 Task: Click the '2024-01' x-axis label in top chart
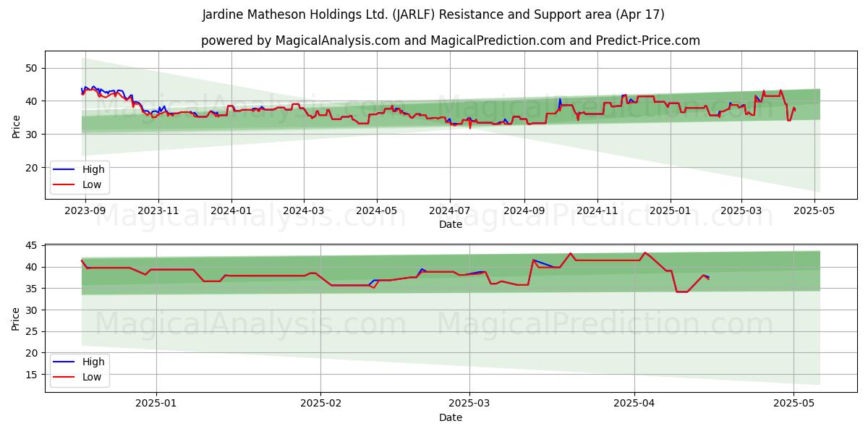pos(231,211)
